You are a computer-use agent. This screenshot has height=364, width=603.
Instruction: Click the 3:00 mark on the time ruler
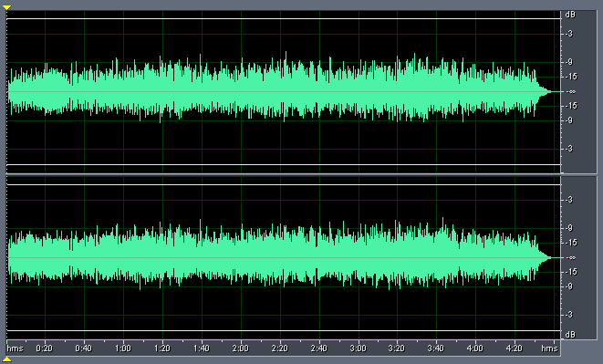(358, 348)
